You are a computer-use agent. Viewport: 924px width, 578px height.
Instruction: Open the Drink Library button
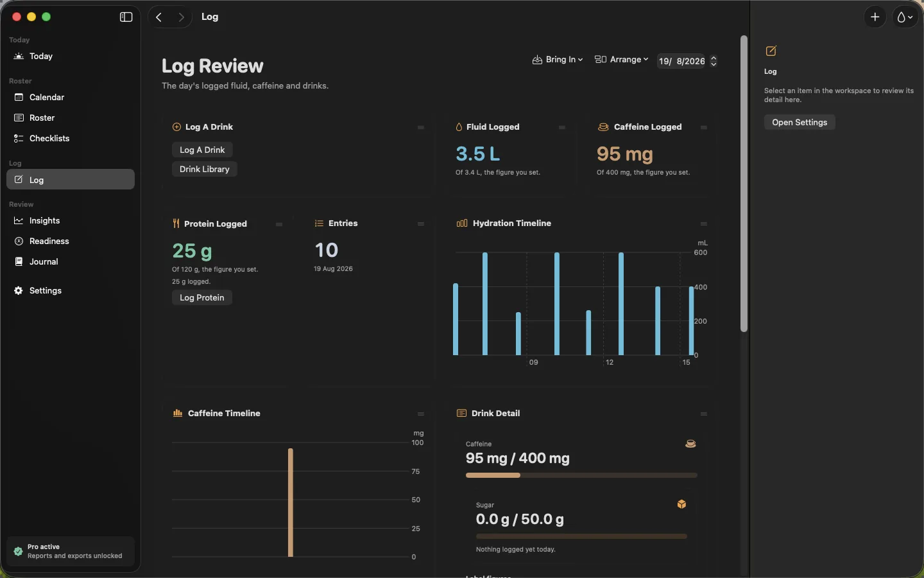[205, 169]
